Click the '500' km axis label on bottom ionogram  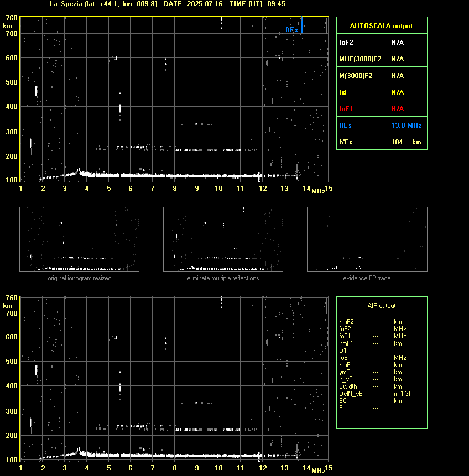[12, 361]
